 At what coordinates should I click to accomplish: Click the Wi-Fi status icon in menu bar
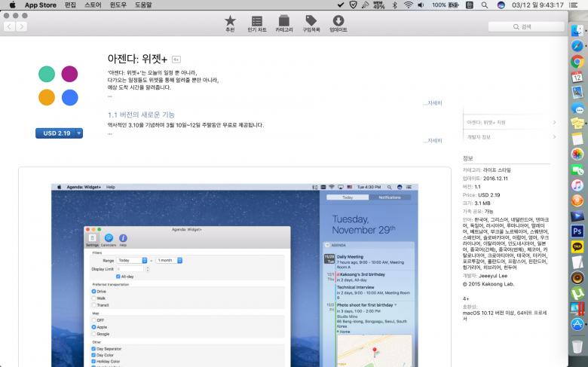click(408, 5)
